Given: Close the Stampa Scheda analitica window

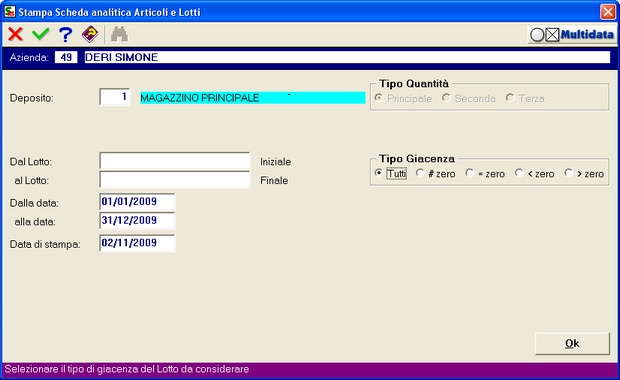Looking at the screenshot, I should [607, 12].
